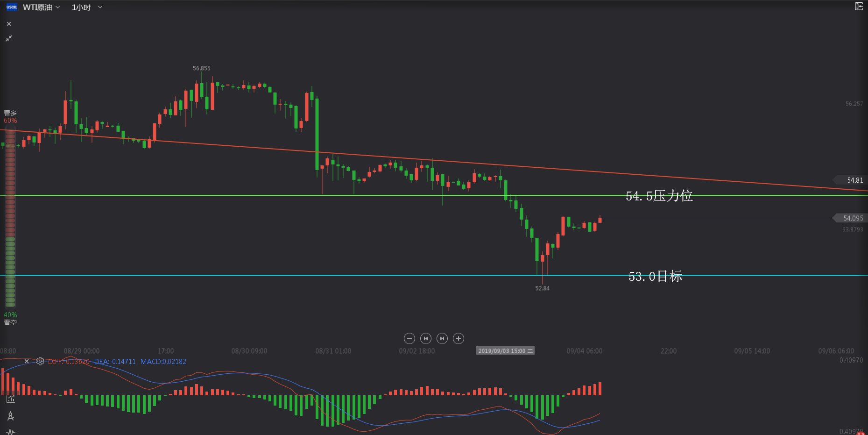This screenshot has width=868, height=435.
Task: Click the 看空 40% bearish sentiment label
Action: 10,319
